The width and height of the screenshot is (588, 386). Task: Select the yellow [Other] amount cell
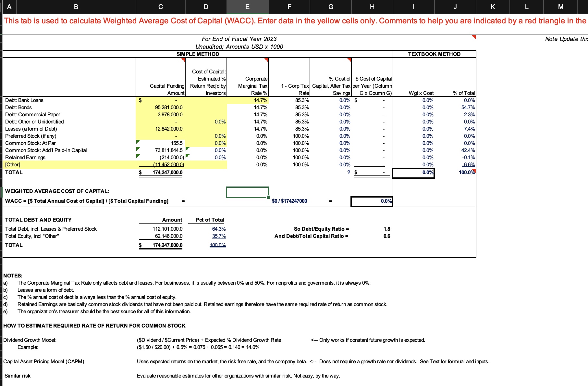pyautogui.click(x=169, y=164)
